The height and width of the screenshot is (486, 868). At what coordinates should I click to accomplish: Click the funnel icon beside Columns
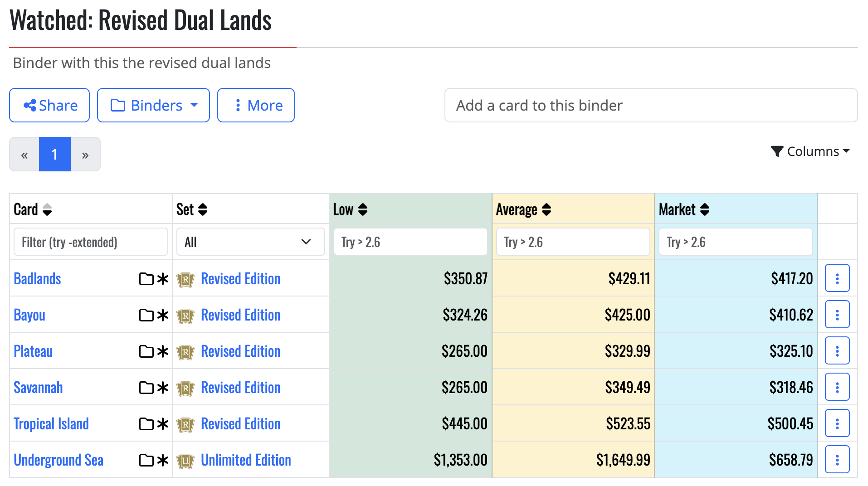(778, 151)
